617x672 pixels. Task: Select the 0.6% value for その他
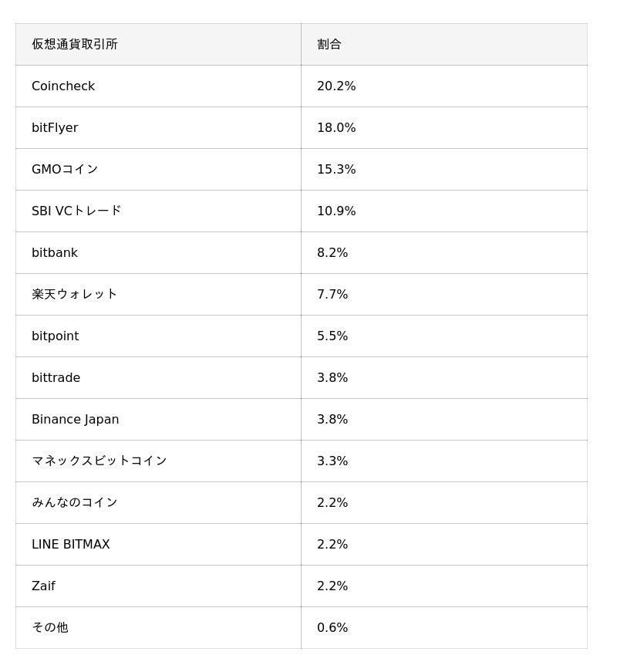(x=332, y=627)
